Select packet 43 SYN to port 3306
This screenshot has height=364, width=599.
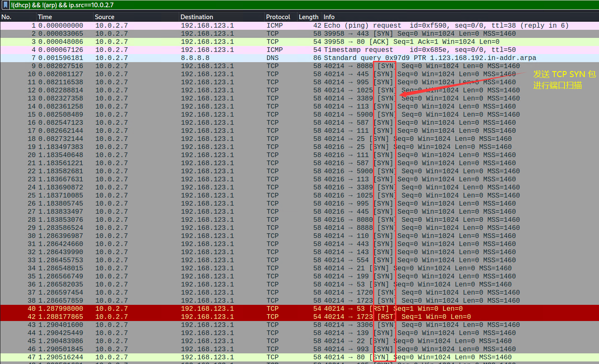click(299, 325)
